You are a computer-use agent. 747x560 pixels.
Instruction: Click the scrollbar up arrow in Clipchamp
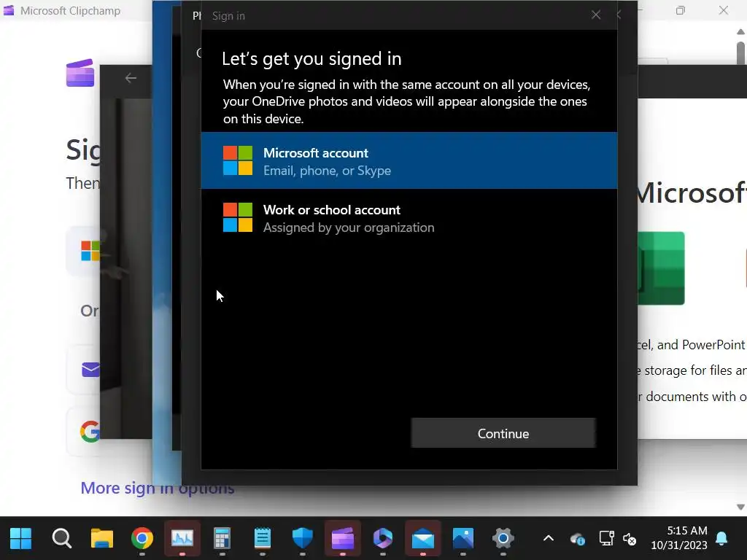click(x=741, y=32)
